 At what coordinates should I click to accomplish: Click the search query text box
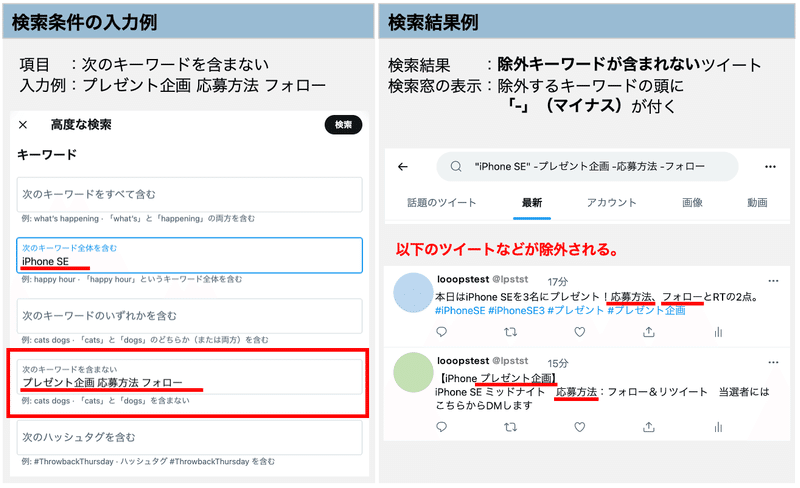coord(588,166)
